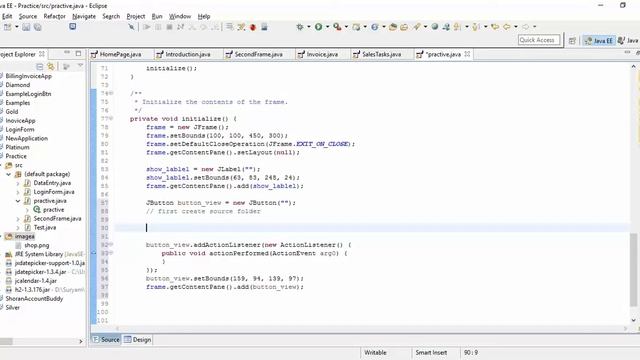Click the Open Perspective icon

[x=572, y=40]
